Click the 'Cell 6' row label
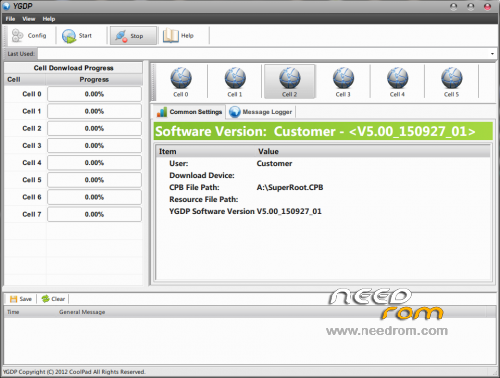The image size is (500, 378). [x=32, y=197]
